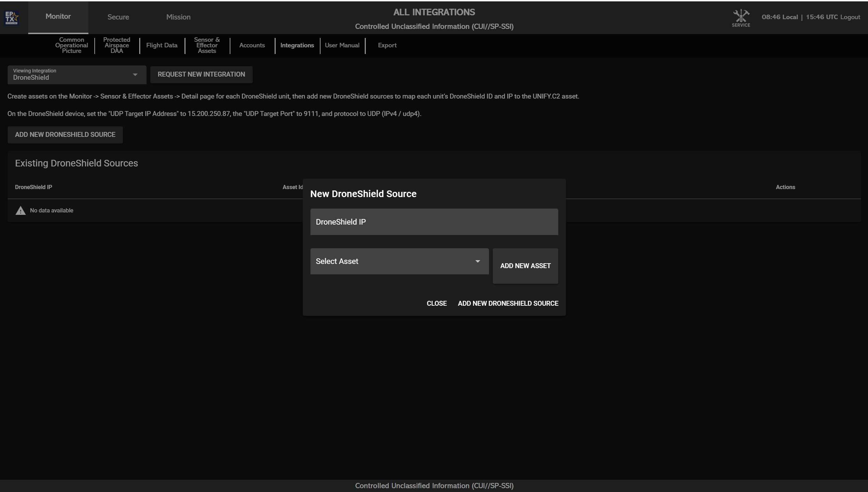The width and height of the screenshot is (868, 492).
Task: Open Protected Airspace DAA page
Action: tap(117, 45)
